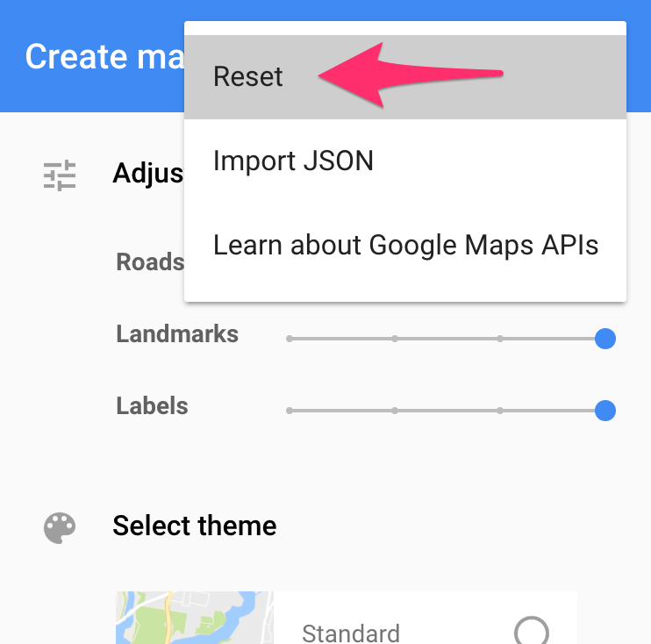Open Learn about Google Maps APIs

(405, 245)
